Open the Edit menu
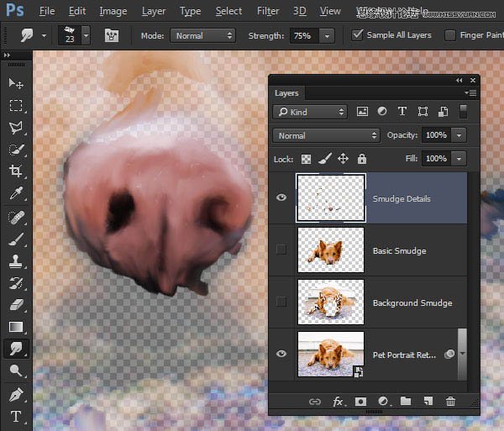Screen dimensions: 504x431 pyautogui.click(x=77, y=11)
